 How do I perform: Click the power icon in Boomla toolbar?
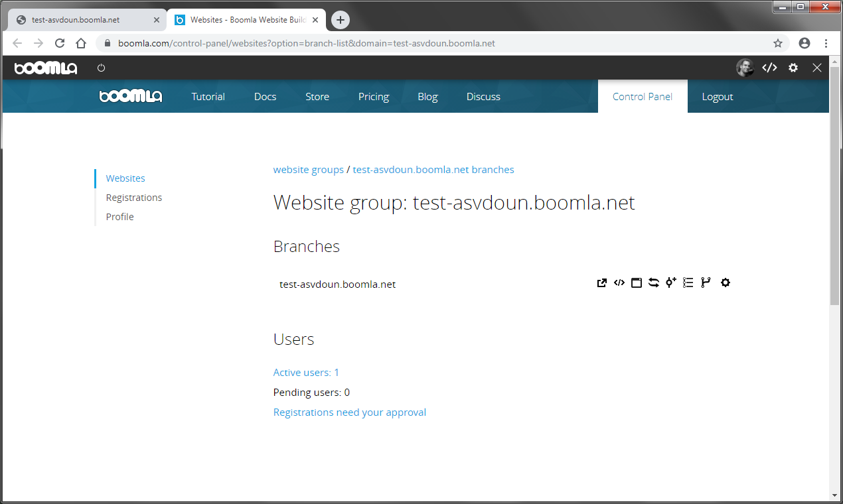[102, 68]
